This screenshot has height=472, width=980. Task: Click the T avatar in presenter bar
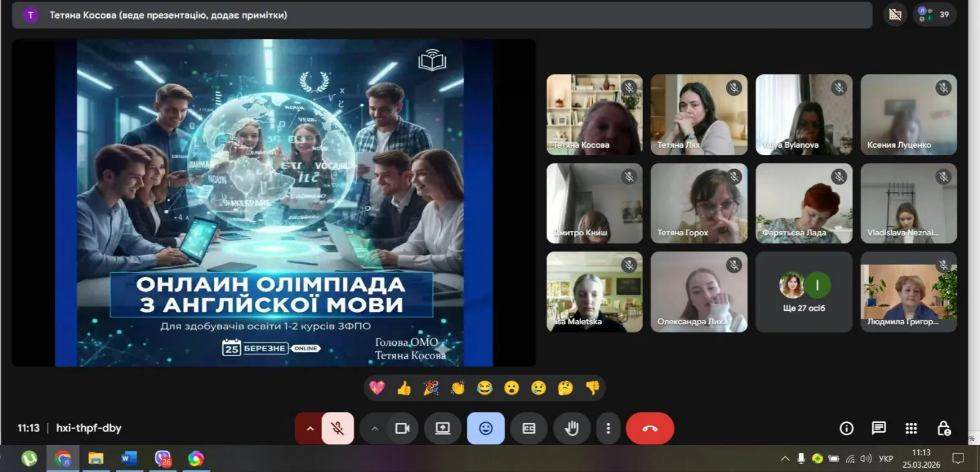31,15
